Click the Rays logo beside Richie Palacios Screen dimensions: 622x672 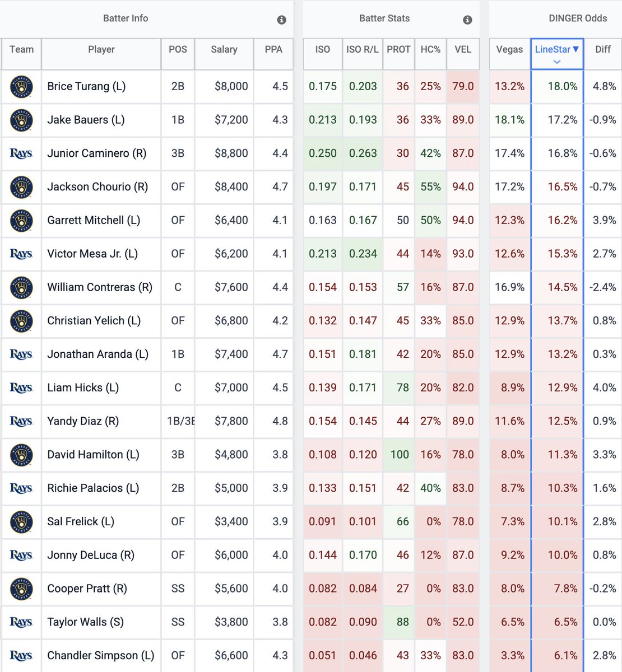tap(21, 488)
